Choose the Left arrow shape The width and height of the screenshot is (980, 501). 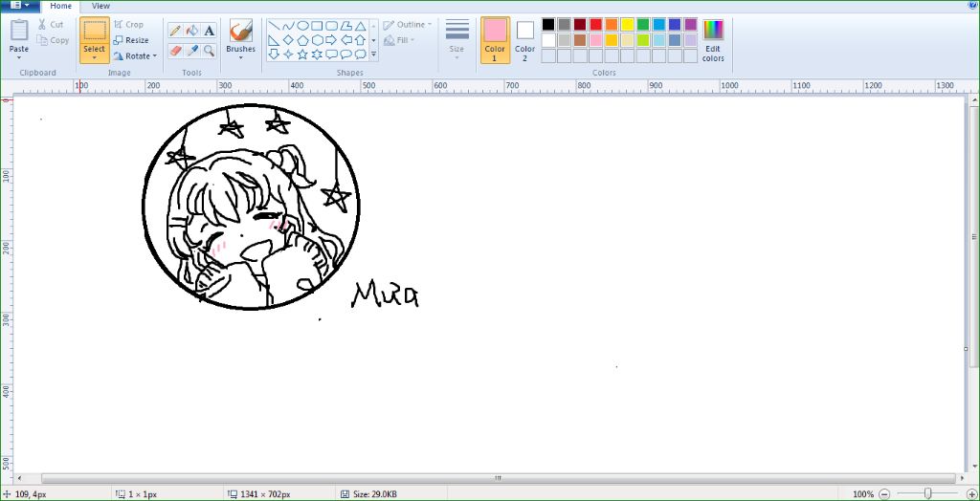[345, 40]
